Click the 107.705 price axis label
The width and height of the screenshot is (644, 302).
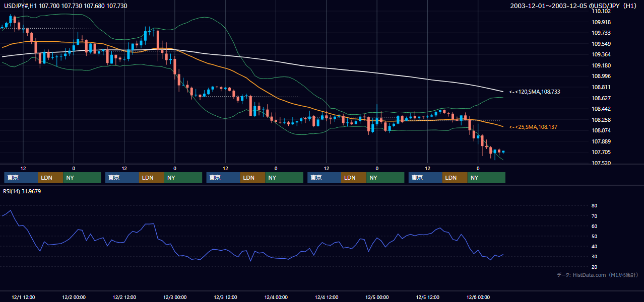[601, 152]
